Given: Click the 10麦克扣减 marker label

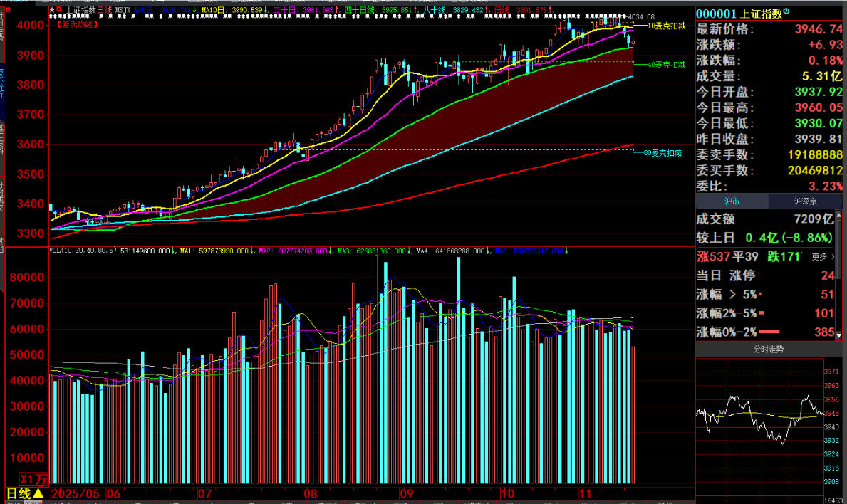Looking at the screenshot, I should pyautogui.click(x=666, y=26).
